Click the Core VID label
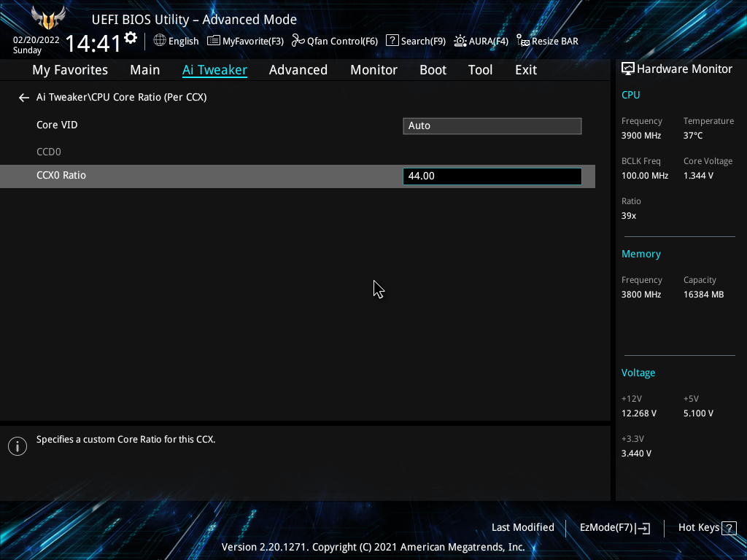The image size is (747, 560). 57,125
